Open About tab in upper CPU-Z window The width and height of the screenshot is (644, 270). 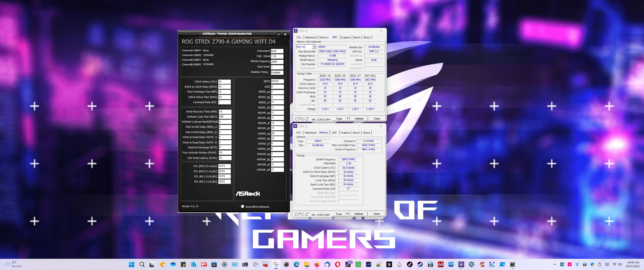[x=367, y=37]
